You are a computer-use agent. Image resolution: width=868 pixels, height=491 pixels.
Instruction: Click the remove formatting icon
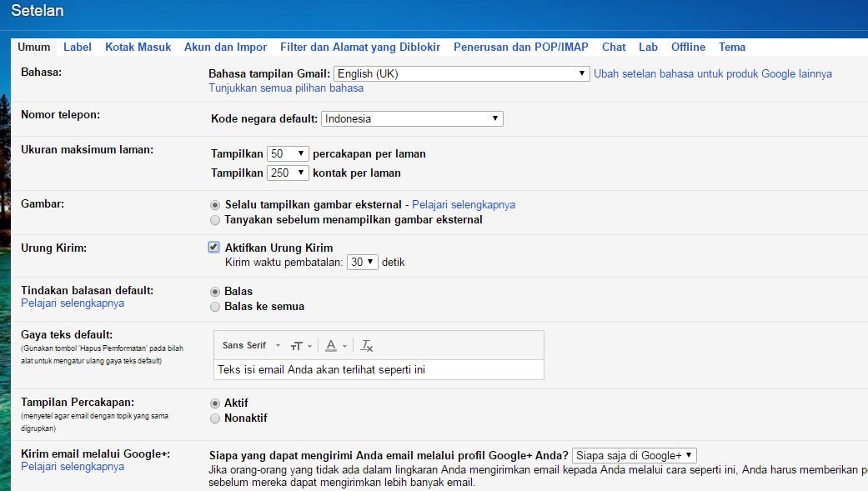tap(367, 346)
